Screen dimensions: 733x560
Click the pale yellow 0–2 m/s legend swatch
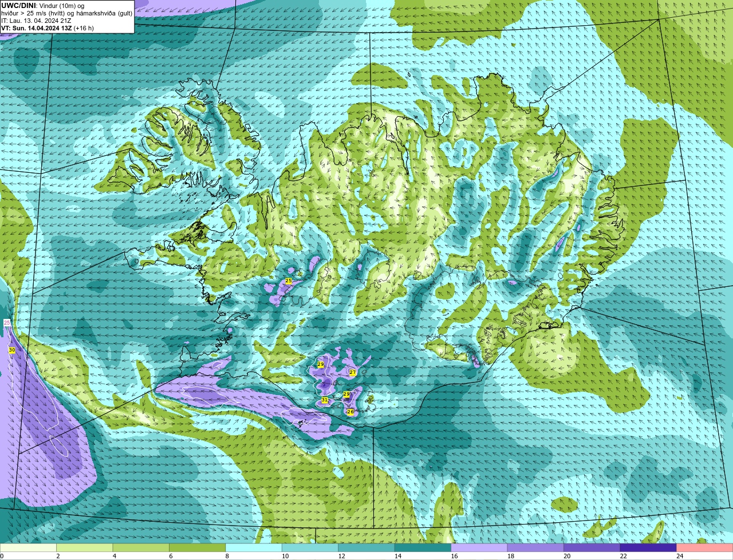[29, 548]
